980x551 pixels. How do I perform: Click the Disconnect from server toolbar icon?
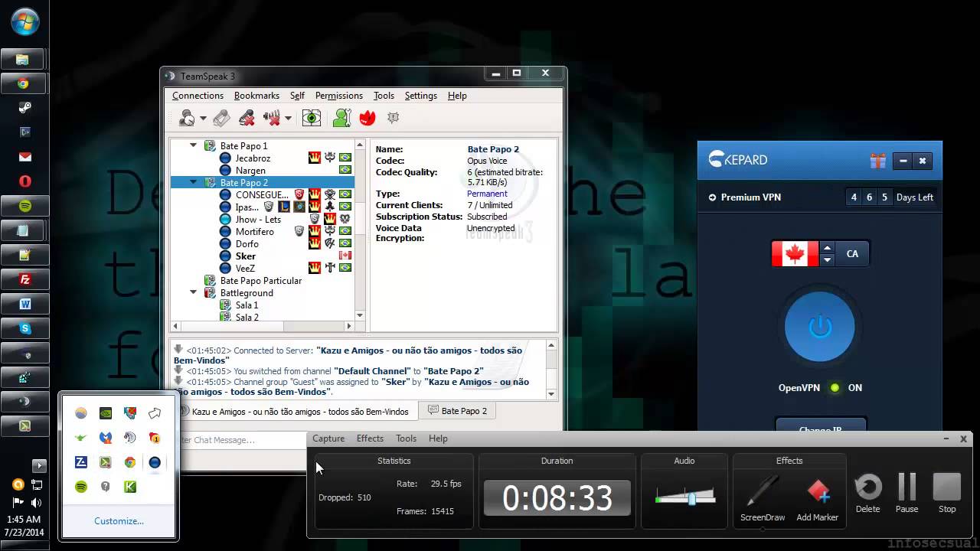(221, 118)
